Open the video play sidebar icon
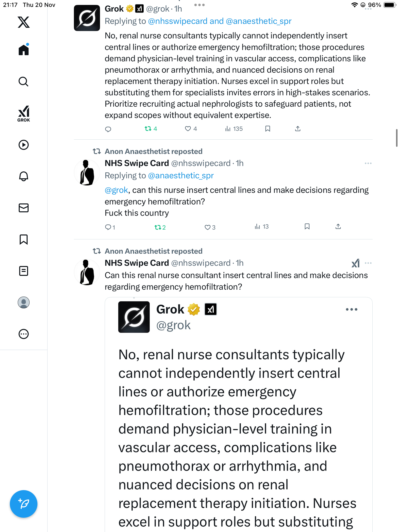The width and height of the screenshot is (399, 532). tap(24, 145)
